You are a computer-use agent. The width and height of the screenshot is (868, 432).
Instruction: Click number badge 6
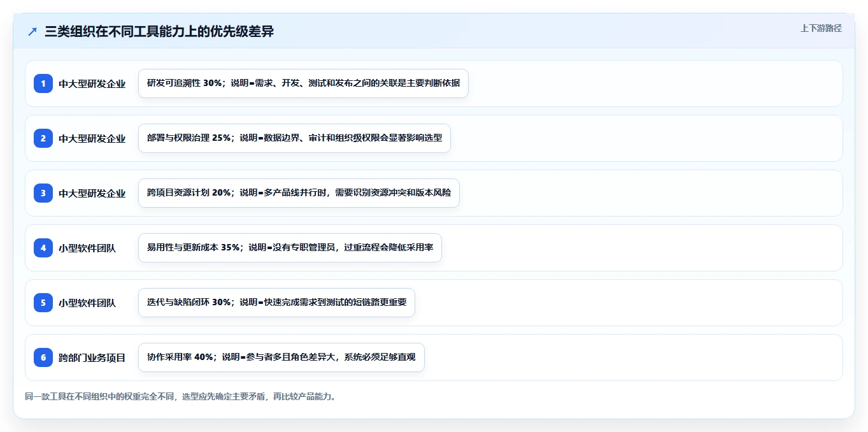43,357
